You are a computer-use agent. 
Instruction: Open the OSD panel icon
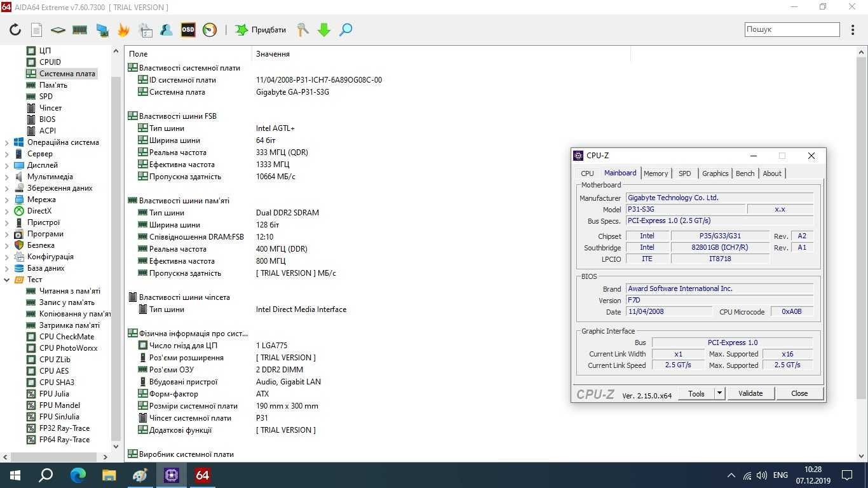(x=188, y=30)
